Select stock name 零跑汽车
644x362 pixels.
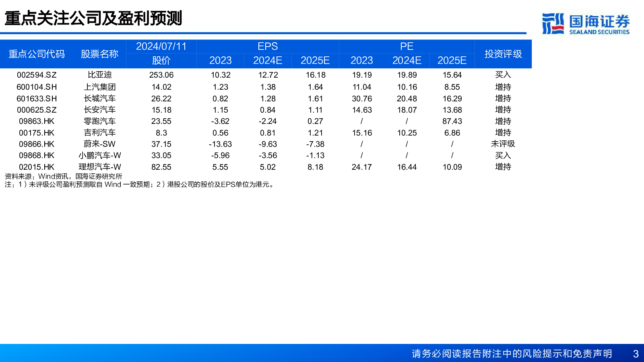(99, 121)
